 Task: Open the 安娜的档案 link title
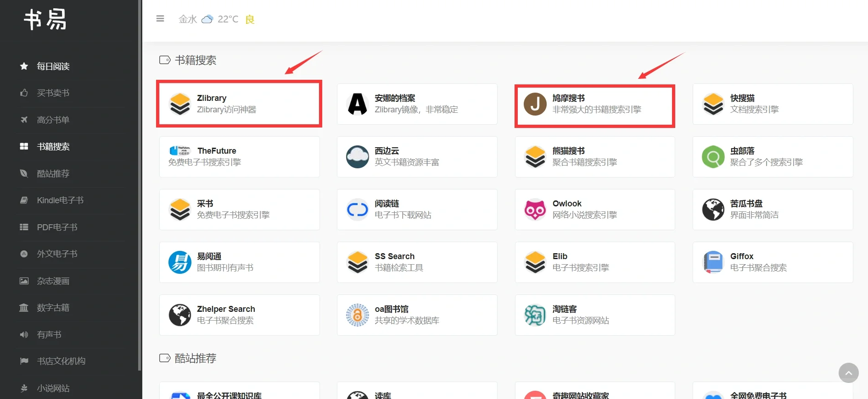coord(395,98)
